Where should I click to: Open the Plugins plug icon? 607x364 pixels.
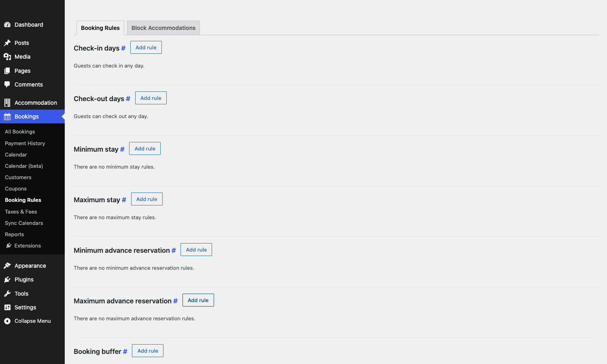pos(7,279)
